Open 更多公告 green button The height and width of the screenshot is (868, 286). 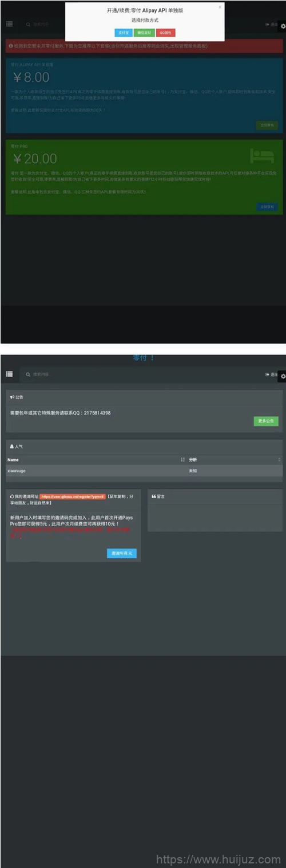click(266, 421)
